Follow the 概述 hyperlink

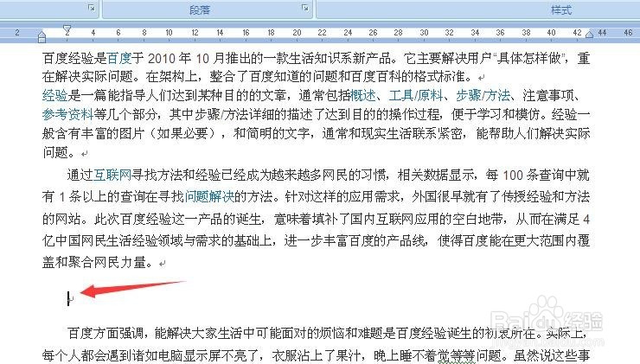363,95
